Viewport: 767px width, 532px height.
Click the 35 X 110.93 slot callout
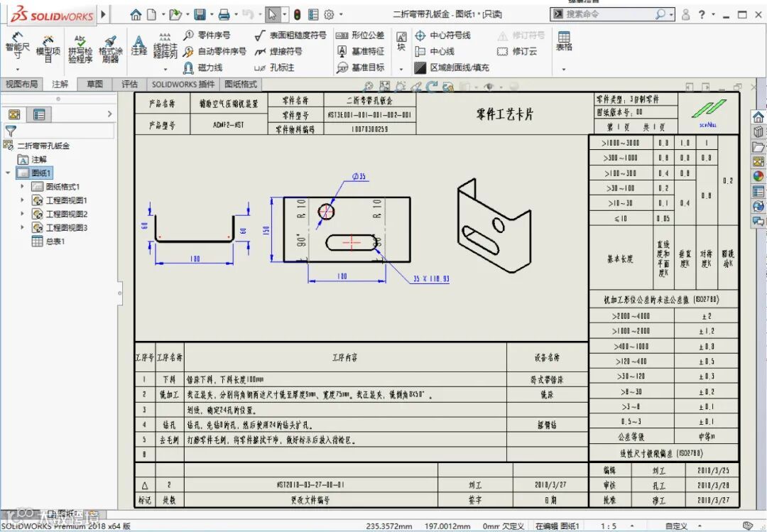431,278
